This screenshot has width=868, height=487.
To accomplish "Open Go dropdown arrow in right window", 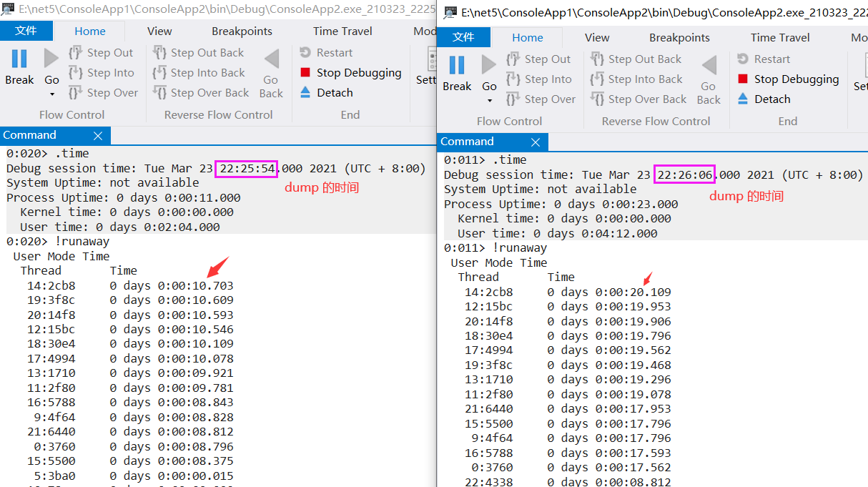I will [489, 101].
